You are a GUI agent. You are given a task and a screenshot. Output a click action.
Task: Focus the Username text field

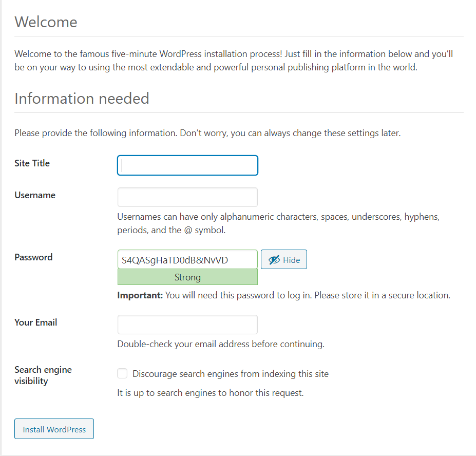[x=187, y=197]
